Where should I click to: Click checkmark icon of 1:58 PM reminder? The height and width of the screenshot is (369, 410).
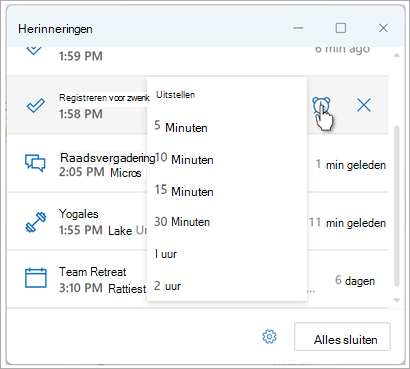[35, 106]
